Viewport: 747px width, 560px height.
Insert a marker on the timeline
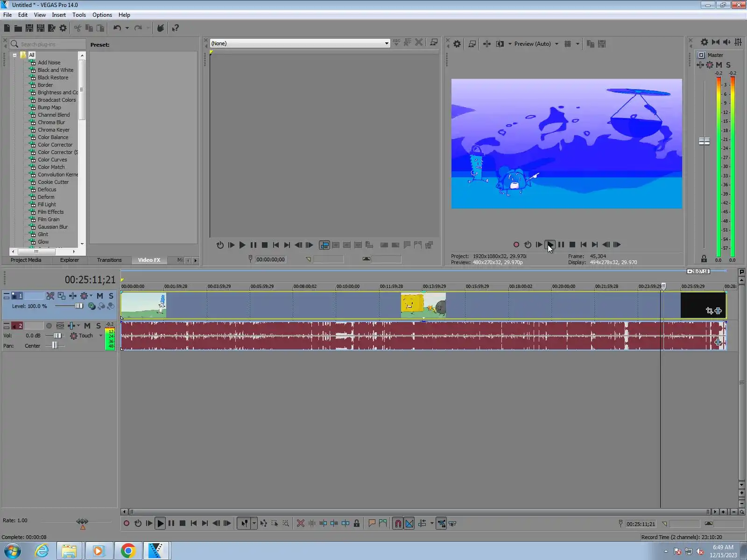pyautogui.click(x=372, y=524)
